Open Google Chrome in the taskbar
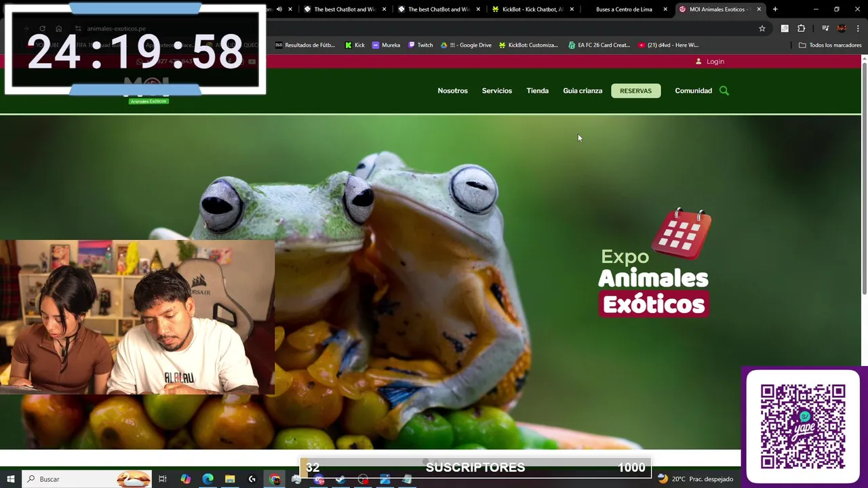Screen dimensions: 868x488 (x=275, y=479)
